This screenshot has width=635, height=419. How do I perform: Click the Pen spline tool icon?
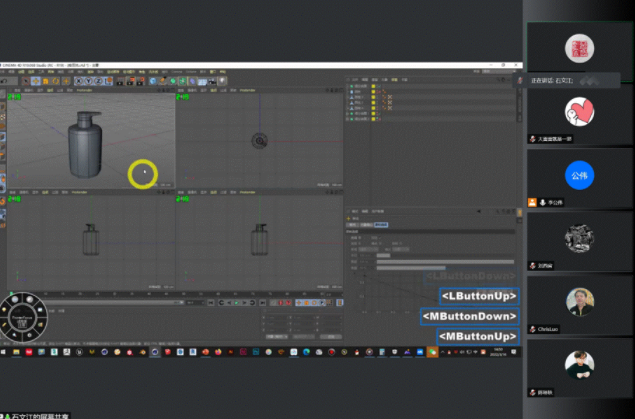[163, 82]
